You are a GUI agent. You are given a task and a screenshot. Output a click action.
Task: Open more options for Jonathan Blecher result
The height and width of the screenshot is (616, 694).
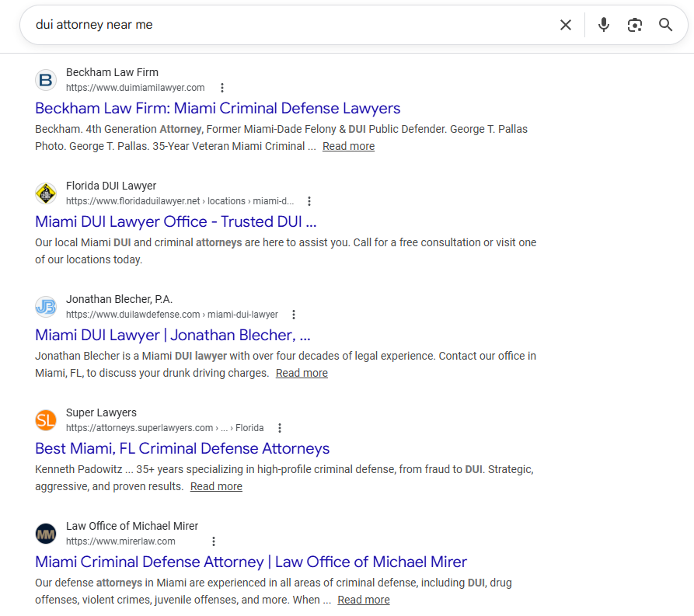click(294, 315)
